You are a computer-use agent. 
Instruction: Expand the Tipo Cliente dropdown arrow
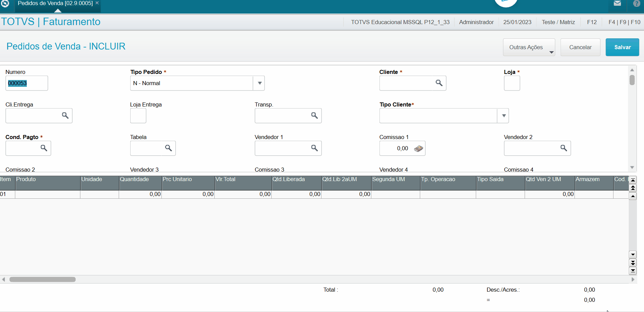(504, 116)
